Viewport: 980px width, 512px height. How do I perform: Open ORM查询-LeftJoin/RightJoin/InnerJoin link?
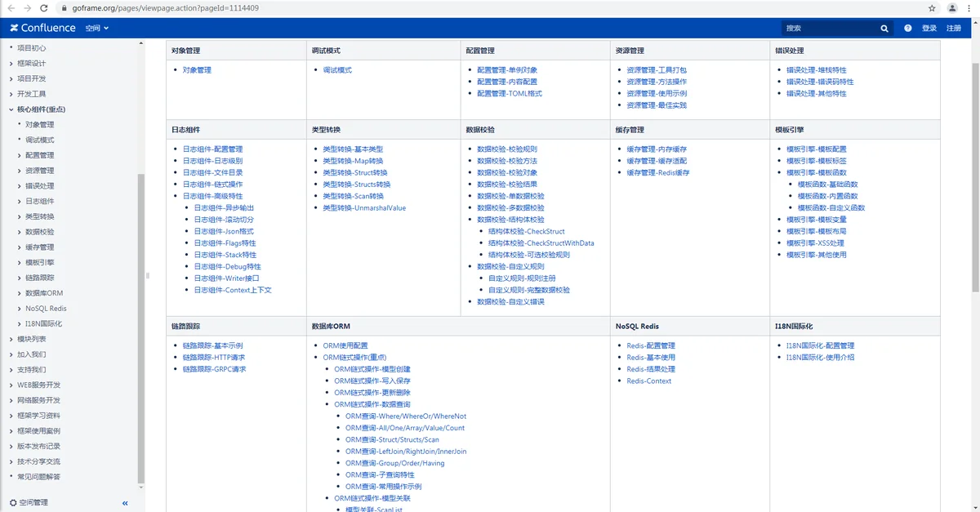coord(406,452)
